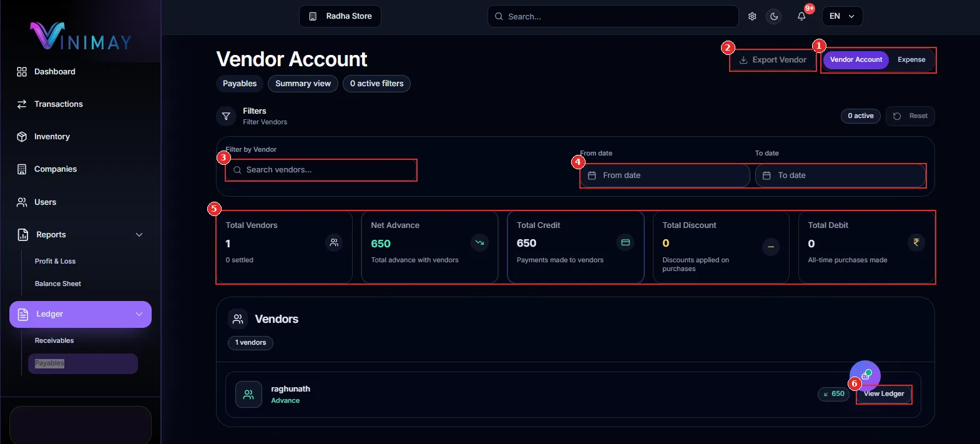Click the floating purple assistant icon
This screenshot has height=444, width=980.
pyautogui.click(x=865, y=375)
